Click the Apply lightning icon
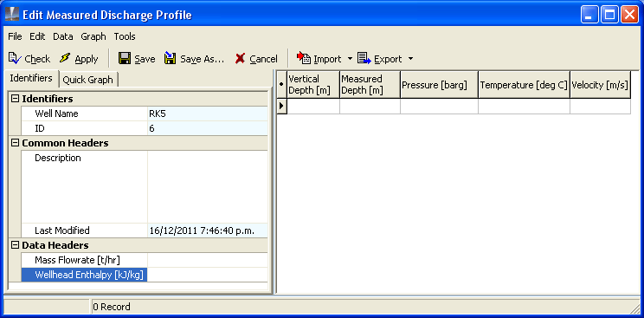 click(65, 58)
